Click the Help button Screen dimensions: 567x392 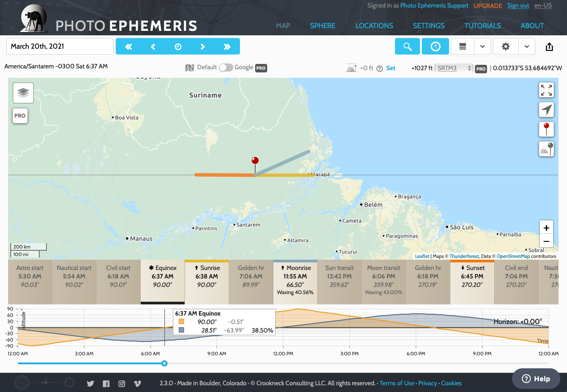[x=536, y=379]
